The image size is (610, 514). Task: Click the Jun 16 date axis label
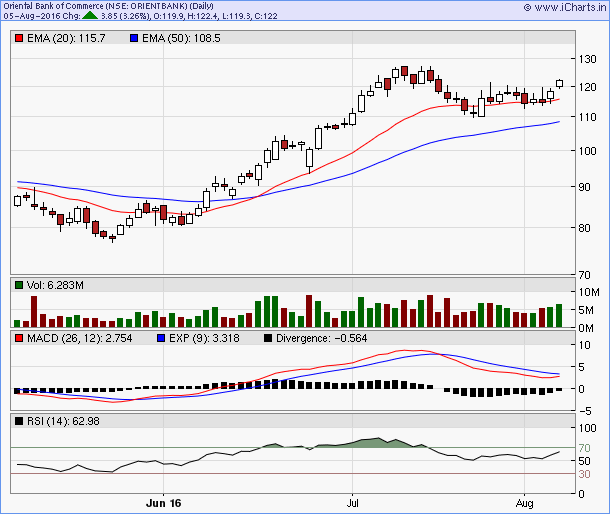163,503
